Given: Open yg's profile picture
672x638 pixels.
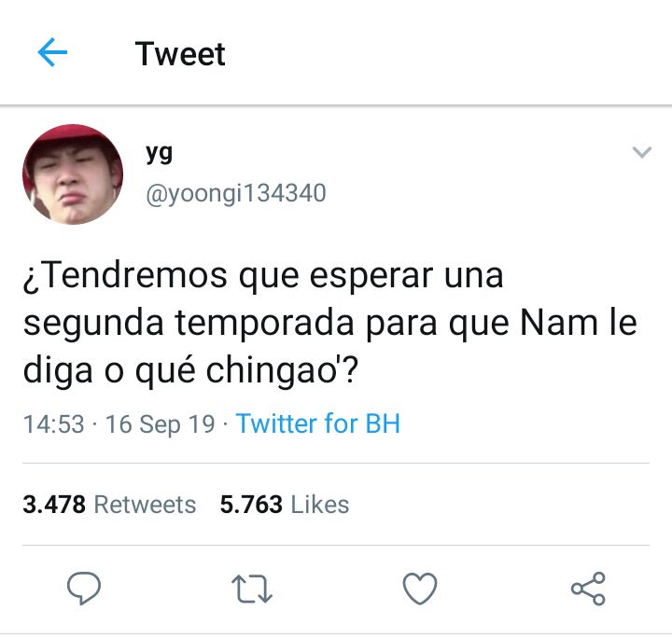Looking at the screenshot, I should tap(73, 174).
